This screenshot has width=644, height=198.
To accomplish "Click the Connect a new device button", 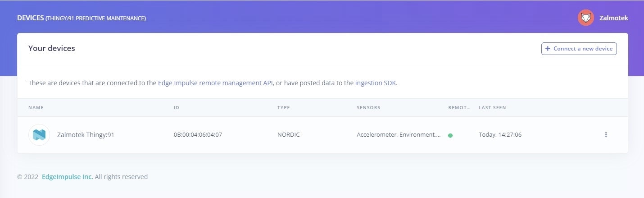I will tap(579, 49).
